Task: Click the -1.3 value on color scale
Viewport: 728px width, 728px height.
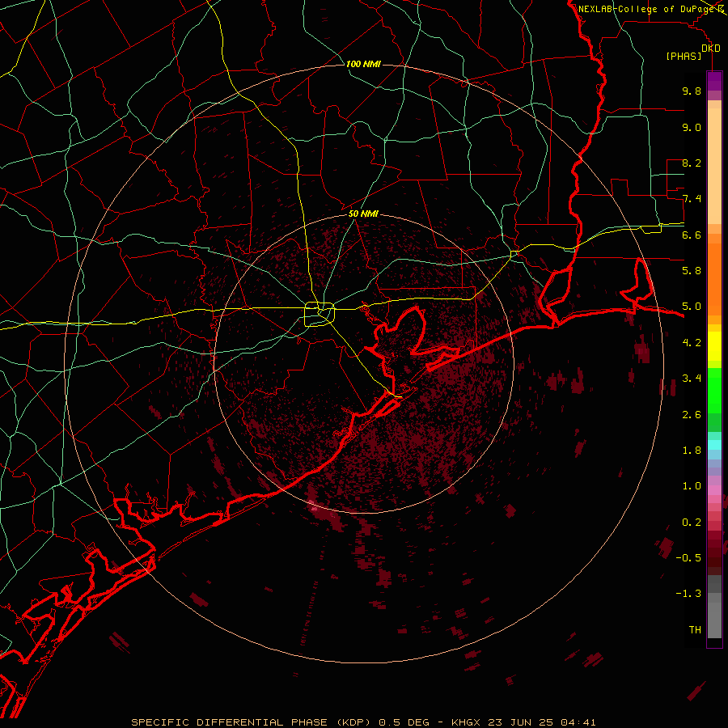Action: point(688,594)
